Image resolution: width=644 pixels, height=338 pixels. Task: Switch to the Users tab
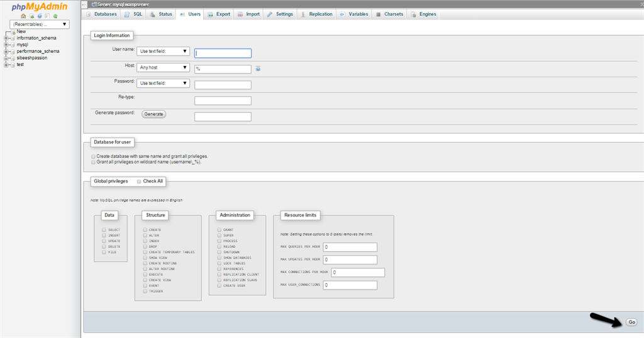190,14
